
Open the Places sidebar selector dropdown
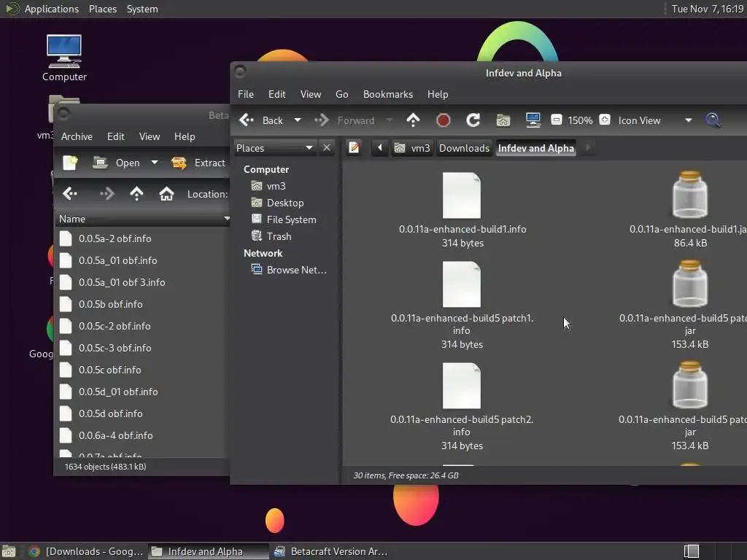click(309, 147)
